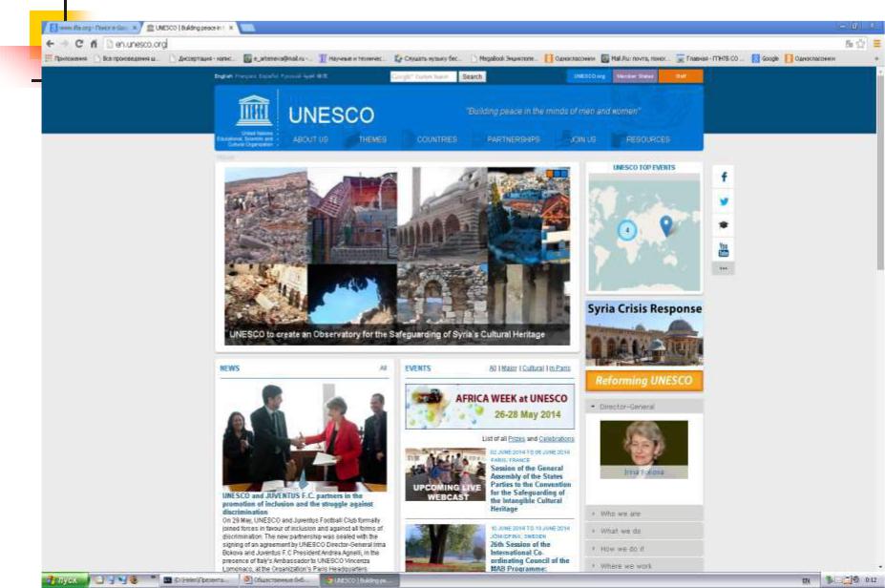
Task: Open the THEMES menu
Action: click(x=372, y=139)
